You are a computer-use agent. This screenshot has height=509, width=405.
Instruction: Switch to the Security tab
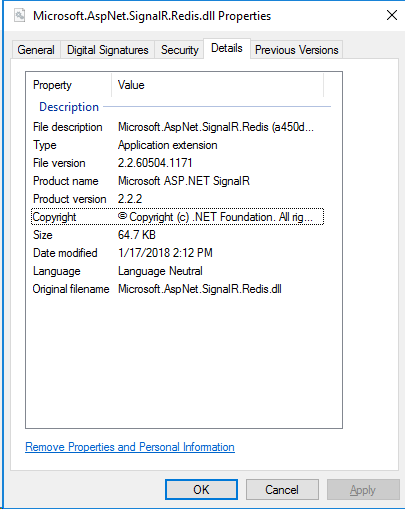coord(179,50)
